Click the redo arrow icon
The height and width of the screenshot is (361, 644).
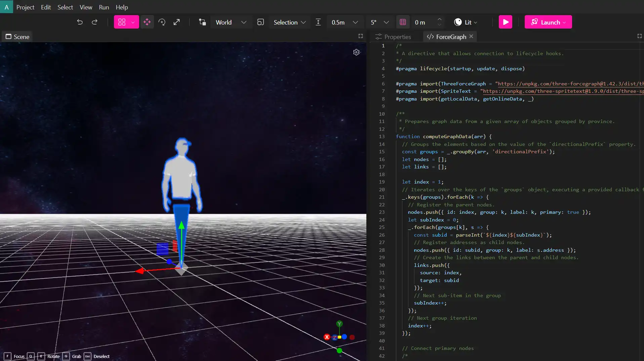(94, 22)
